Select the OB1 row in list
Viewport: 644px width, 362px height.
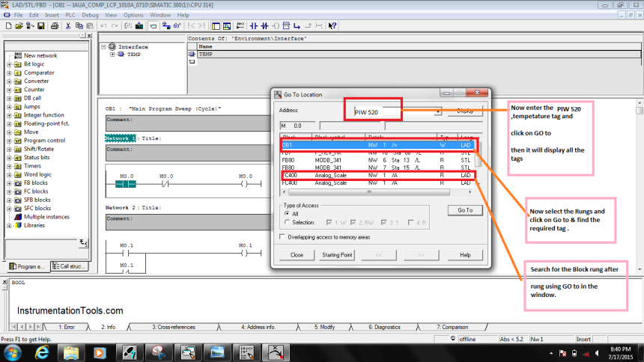(x=378, y=145)
